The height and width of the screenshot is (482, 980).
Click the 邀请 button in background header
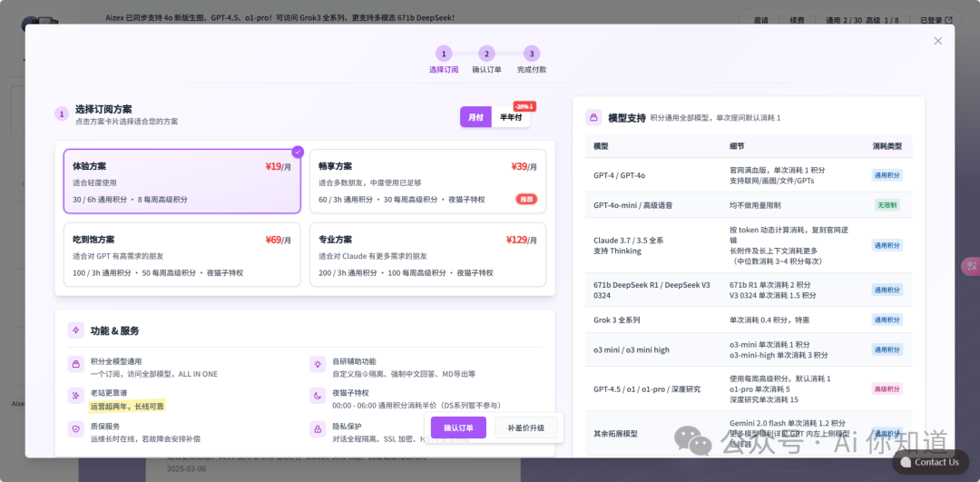(760, 20)
